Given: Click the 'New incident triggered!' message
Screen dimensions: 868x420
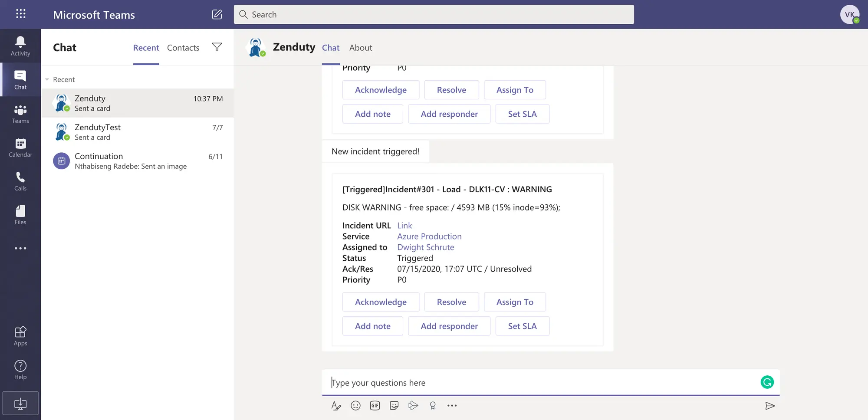Looking at the screenshot, I should 375,151.
